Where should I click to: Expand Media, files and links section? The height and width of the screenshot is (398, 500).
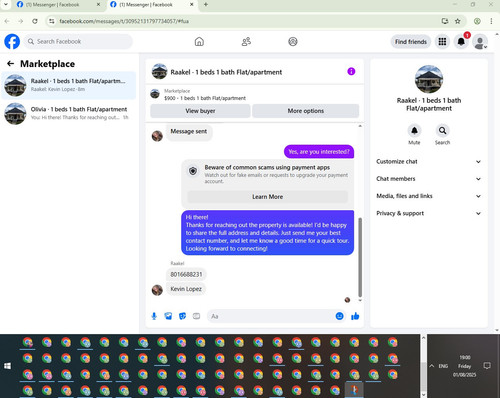pos(429,196)
